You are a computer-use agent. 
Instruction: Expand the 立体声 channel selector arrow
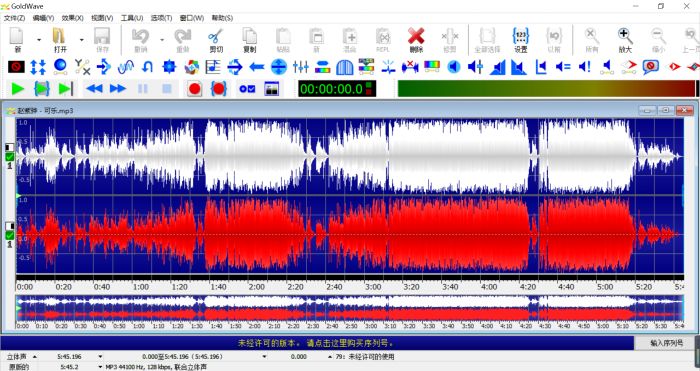[35, 356]
